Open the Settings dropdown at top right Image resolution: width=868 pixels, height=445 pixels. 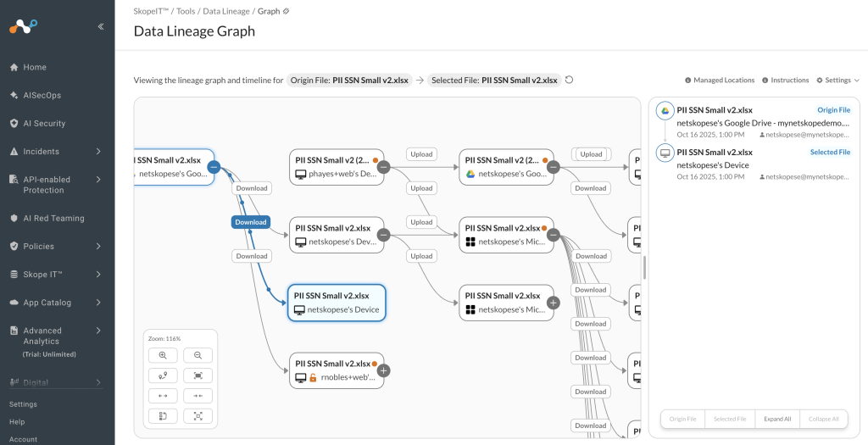[837, 81]
